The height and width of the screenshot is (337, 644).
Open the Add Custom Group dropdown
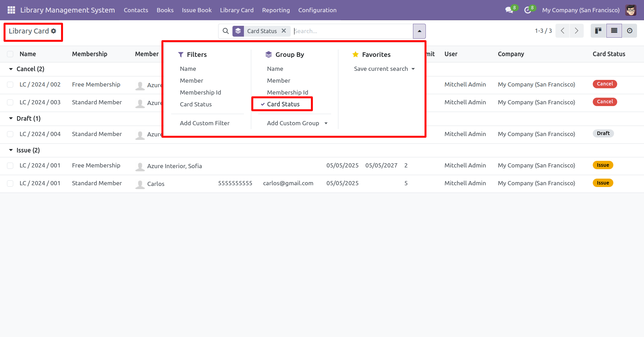[x=297, y=123]
